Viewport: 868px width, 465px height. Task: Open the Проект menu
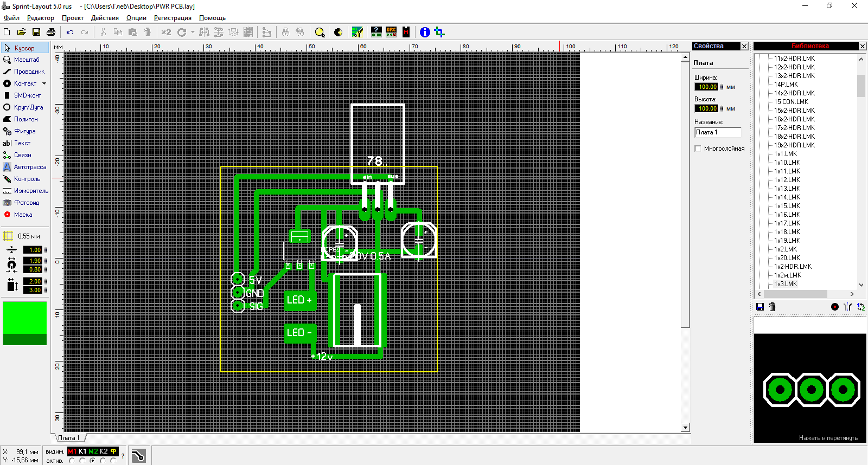click(x=72, y=18)
